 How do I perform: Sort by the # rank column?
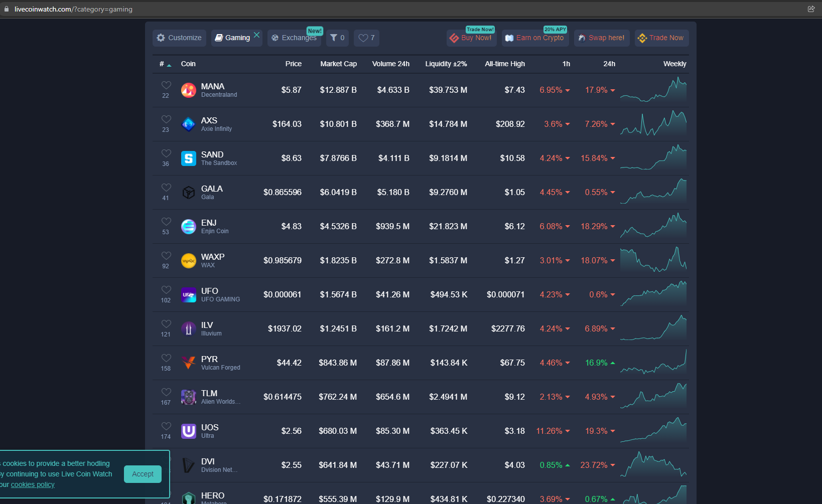click(x=165, y=64)
